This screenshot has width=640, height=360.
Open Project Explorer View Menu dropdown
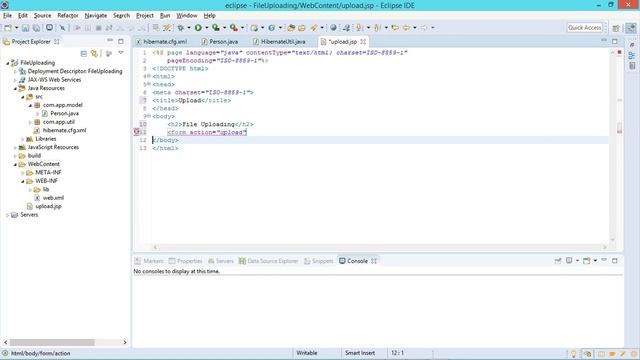point(121,53)
